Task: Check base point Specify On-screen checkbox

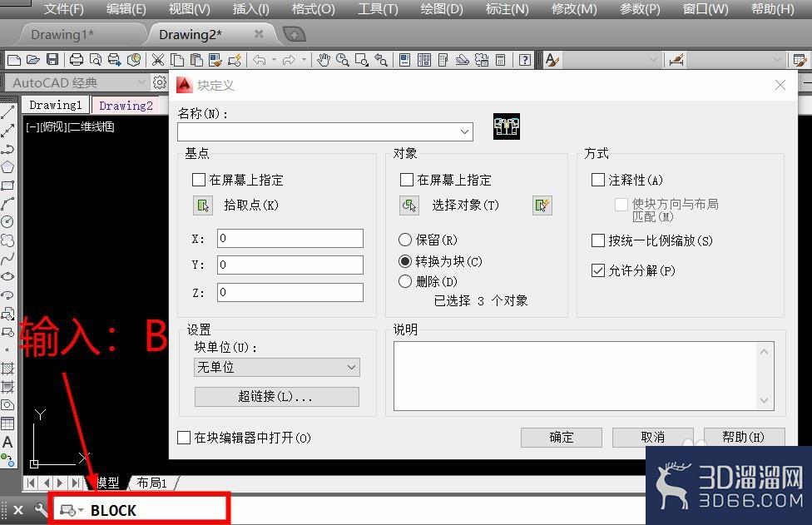Action: 199,180
